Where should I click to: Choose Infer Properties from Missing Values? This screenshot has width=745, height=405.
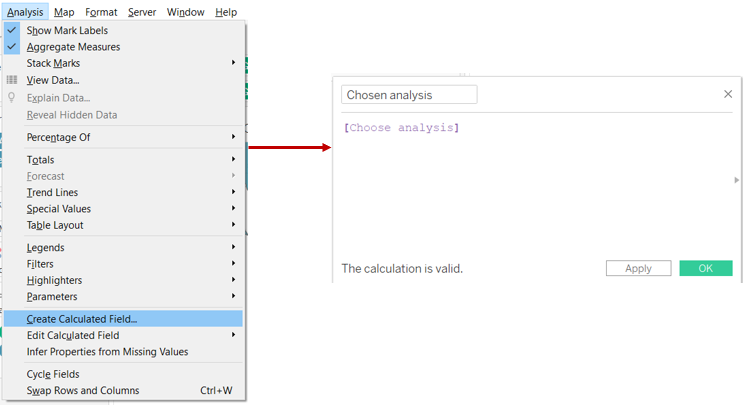(x=107, y=352)
